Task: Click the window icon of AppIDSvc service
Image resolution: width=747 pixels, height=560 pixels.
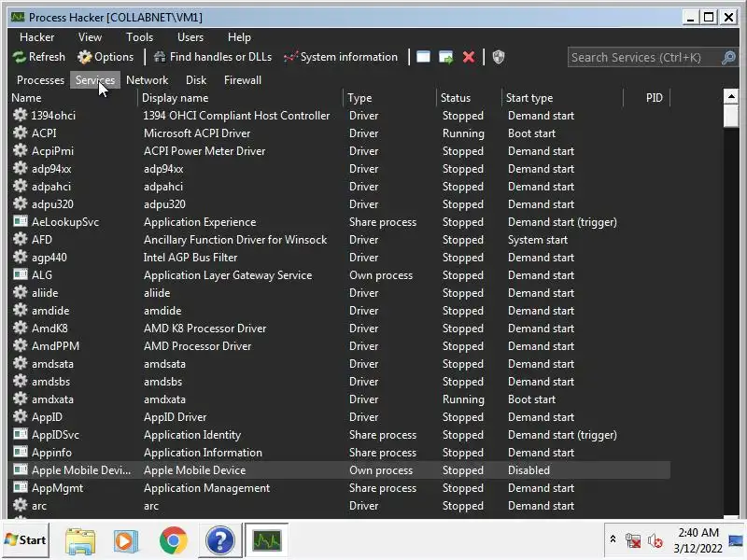Action: (x=20, y=434)
